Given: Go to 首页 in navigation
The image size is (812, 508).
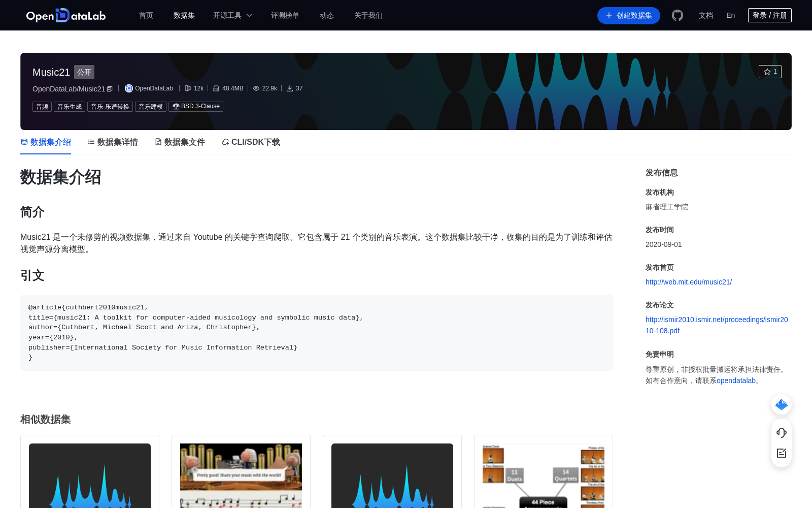Looking at the screenshot, I should tap(146, 15).
